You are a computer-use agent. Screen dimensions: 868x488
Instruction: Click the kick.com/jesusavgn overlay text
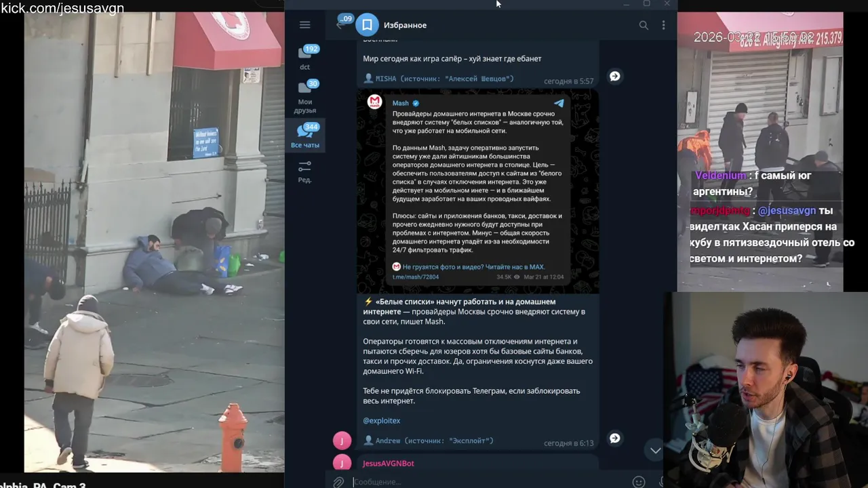[62, 8]
